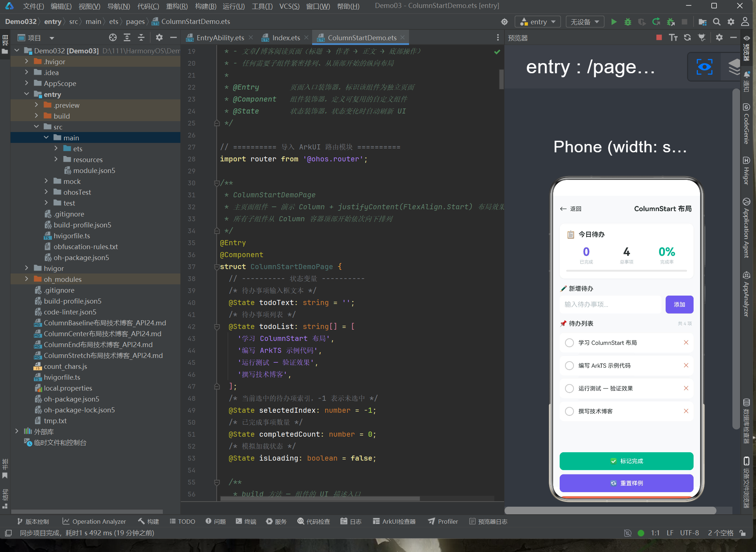Click the 添加 button in preview
The width and height of the screenshot is (756, 552).
[679, 304]
